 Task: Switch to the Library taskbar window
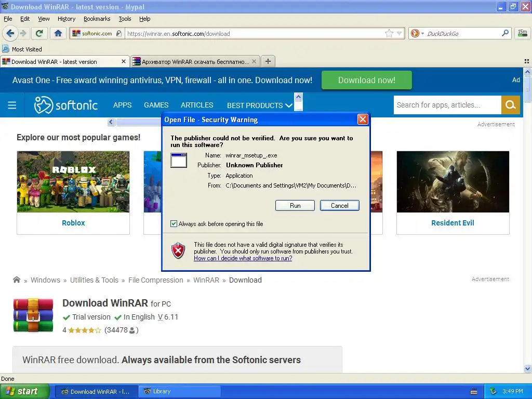click(179, 391)
